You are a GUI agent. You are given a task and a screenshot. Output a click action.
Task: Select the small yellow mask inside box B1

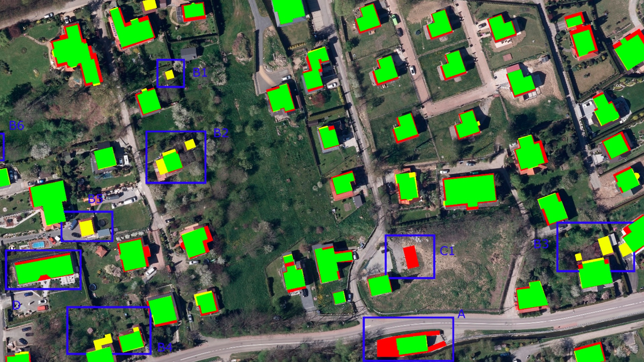[x=170, y=74]
